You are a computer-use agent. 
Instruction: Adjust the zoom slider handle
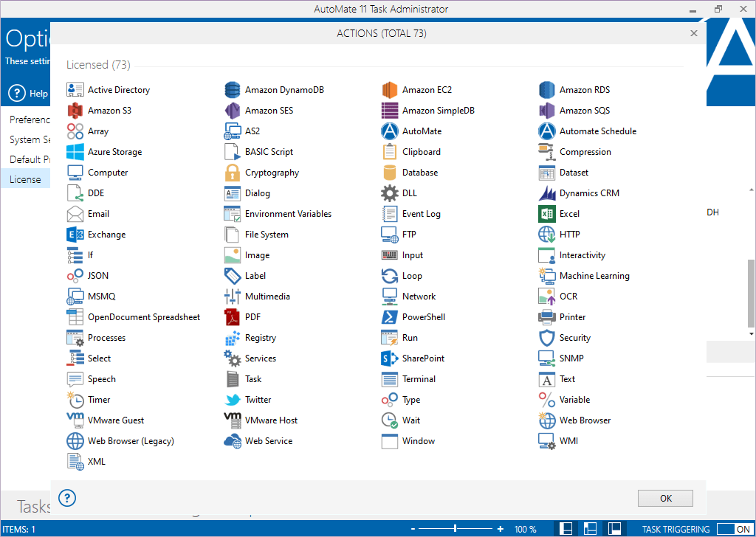pos(455,529)
